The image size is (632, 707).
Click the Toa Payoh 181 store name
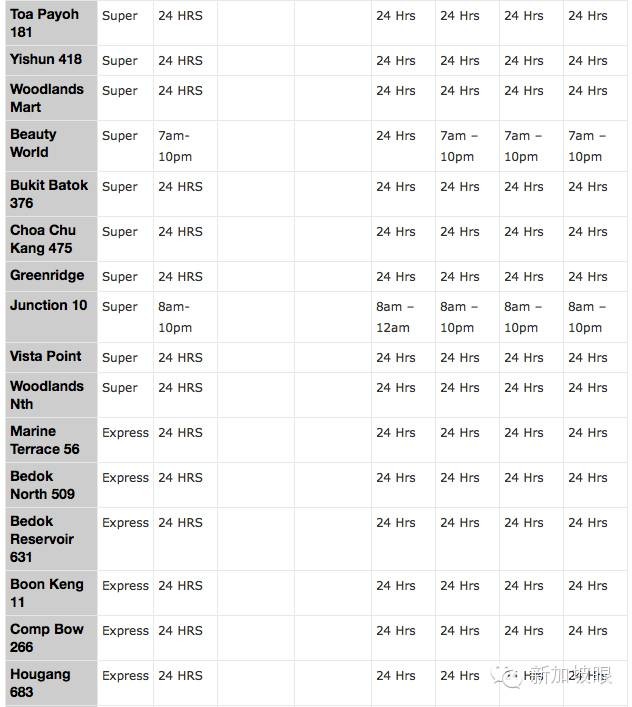coord(44,23)
